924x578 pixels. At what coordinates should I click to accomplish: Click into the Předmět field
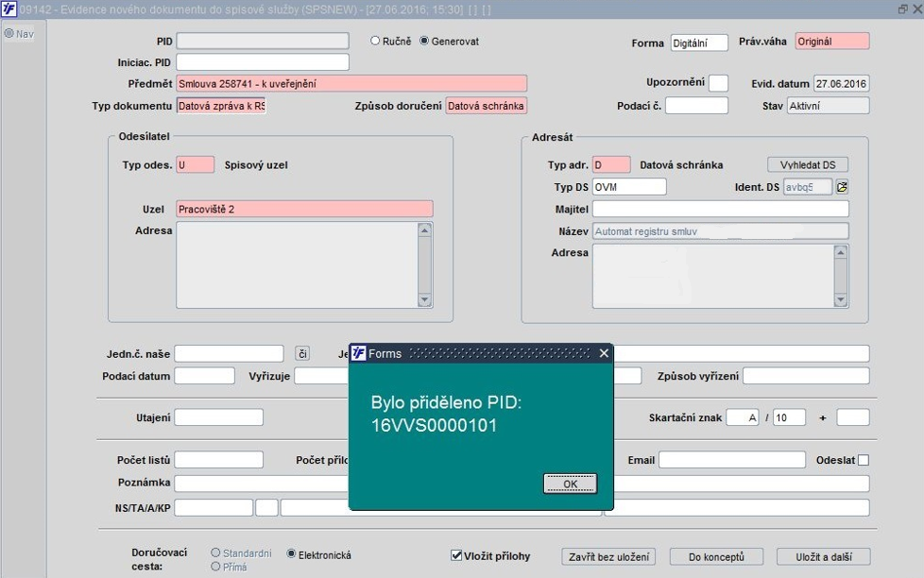pos(351,84)
